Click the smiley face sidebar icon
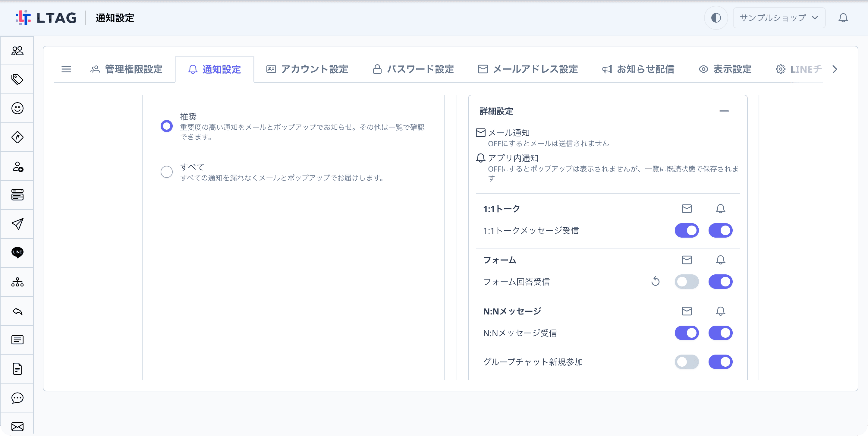 [x=17, y=108]
